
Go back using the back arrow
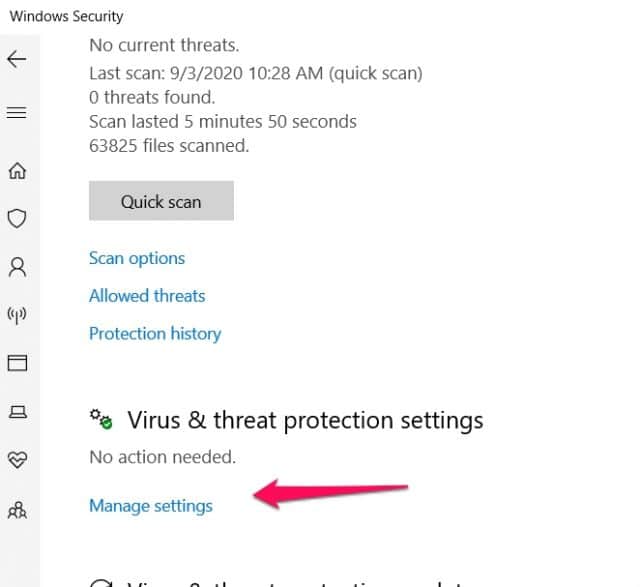[17, 59]
